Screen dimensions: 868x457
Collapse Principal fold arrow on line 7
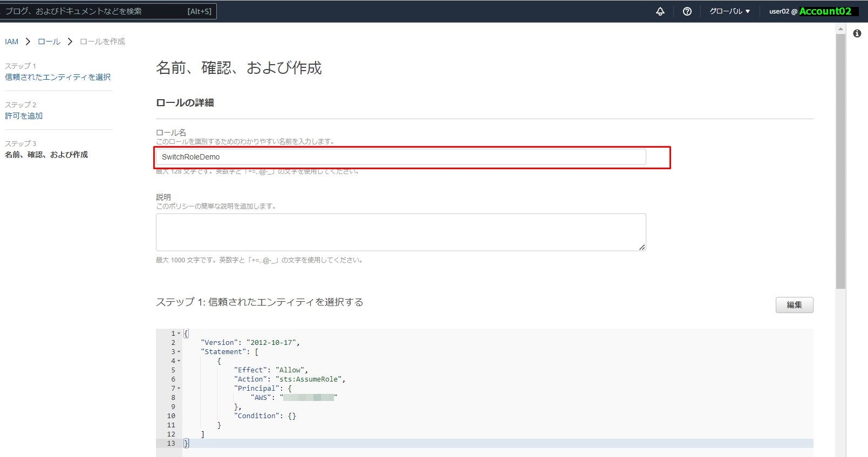179,389
